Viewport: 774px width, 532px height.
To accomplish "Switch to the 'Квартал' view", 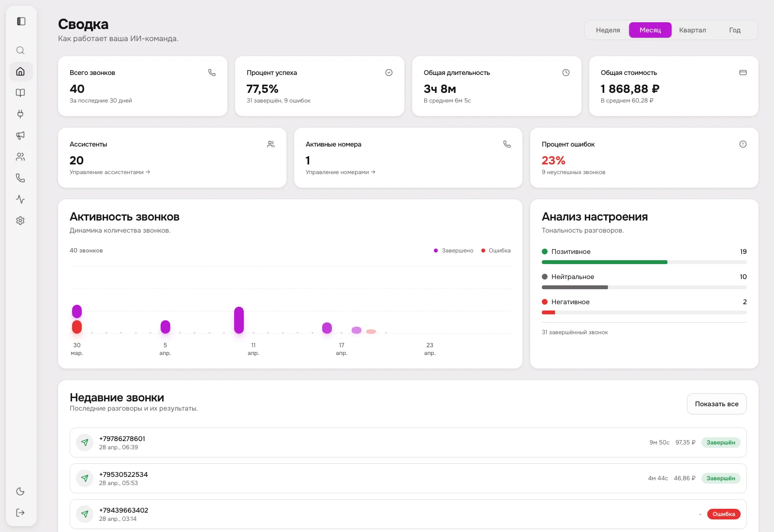I will tap(692, 30).
